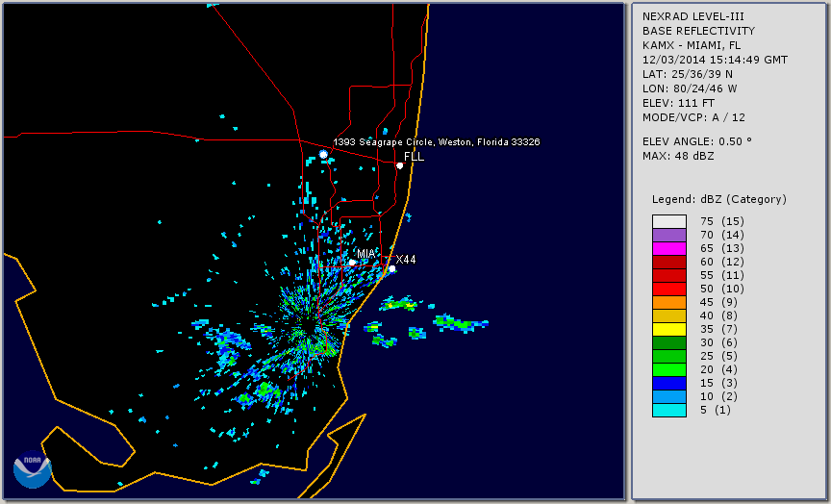This screenshot has height=504, width=831.
Task: Select the 45 dBZ orange legend swatch
Action: click(x=668, y=303)
